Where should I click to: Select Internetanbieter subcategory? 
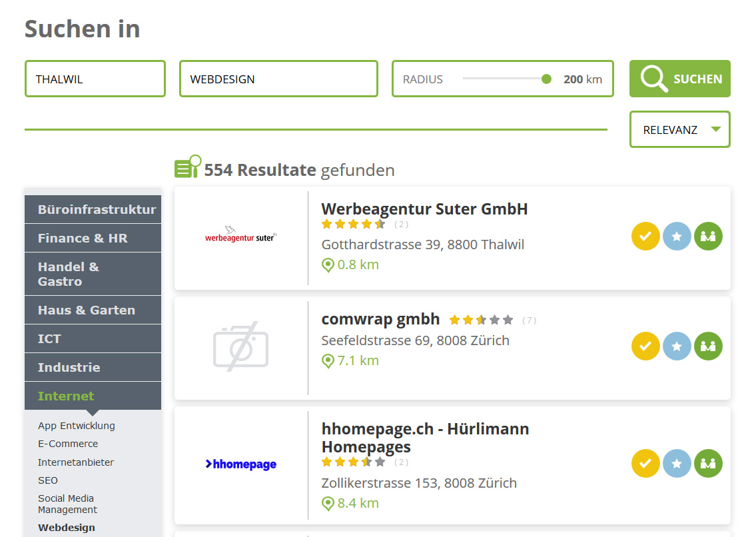[76, 462]
